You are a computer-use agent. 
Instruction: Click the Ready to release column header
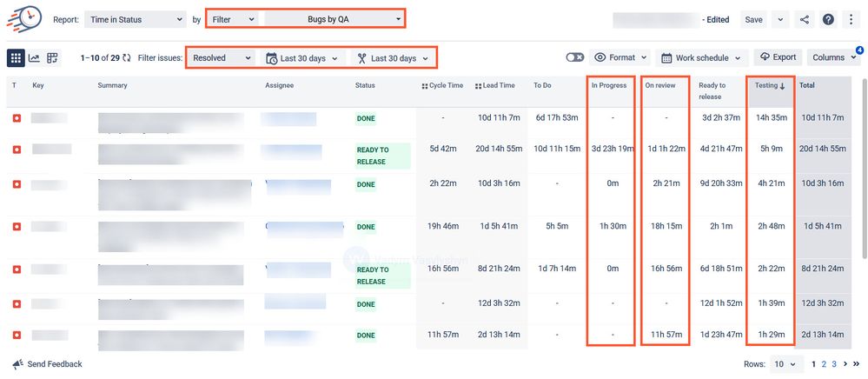[x=712, y=91]
